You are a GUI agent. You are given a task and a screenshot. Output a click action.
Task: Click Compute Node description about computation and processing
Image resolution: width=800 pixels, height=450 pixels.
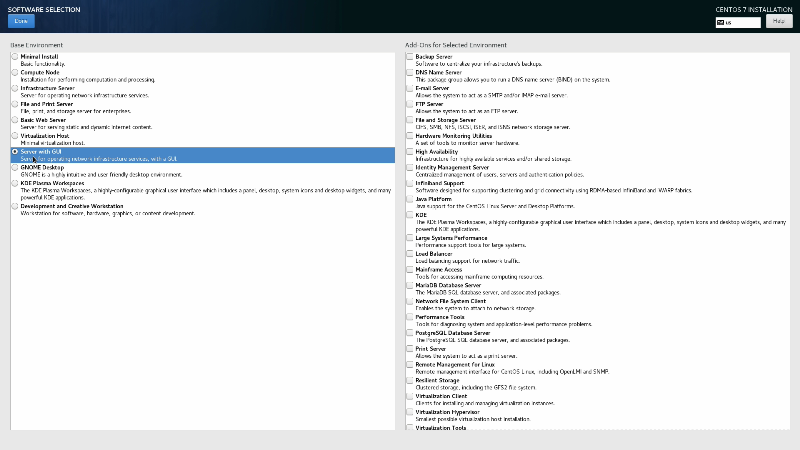point(88,80)
